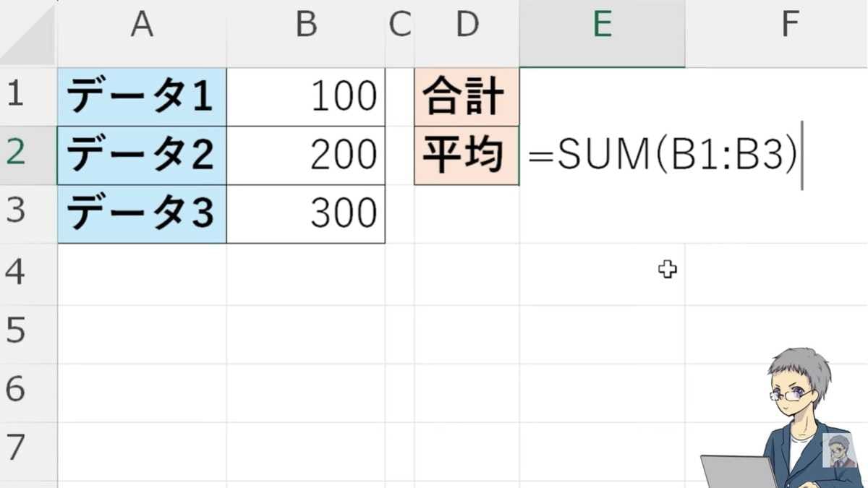Click the cell containing 100

coord(306,97)
